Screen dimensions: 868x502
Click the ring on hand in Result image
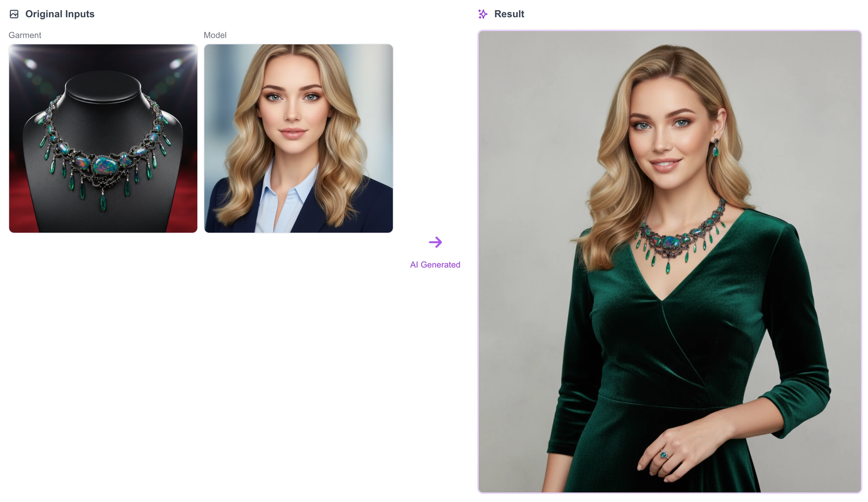[664, 454]
